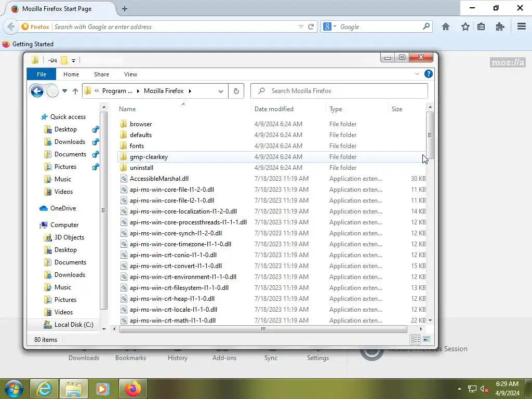Click the network tray icon
Viewport: 532px width, 399px height.
coord(472,389)
